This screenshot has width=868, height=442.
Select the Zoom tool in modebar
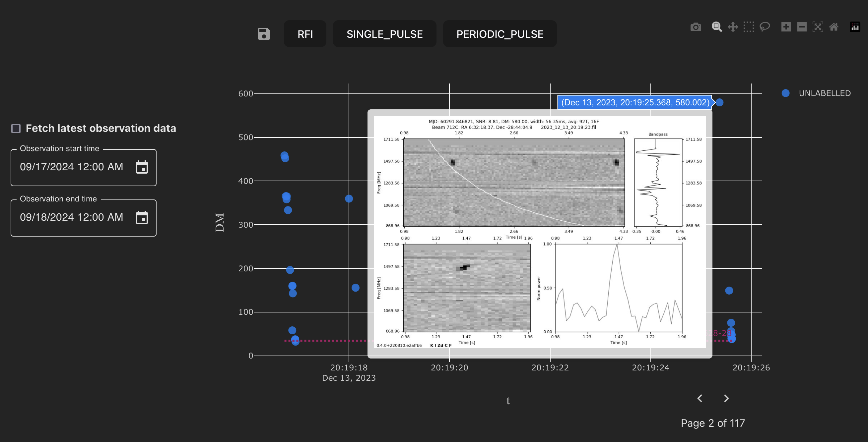tap(717, 27)
